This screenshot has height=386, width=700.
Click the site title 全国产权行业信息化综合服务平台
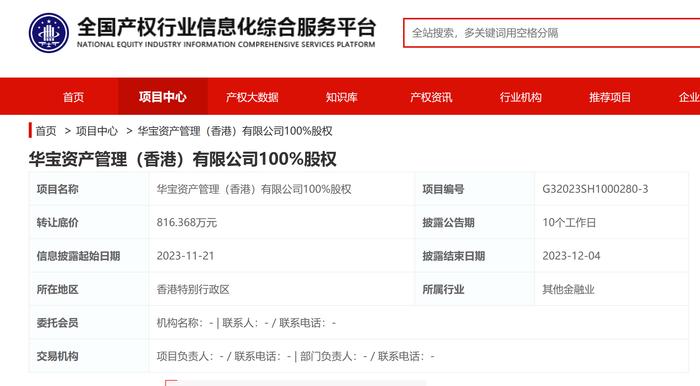click(226, 27)
